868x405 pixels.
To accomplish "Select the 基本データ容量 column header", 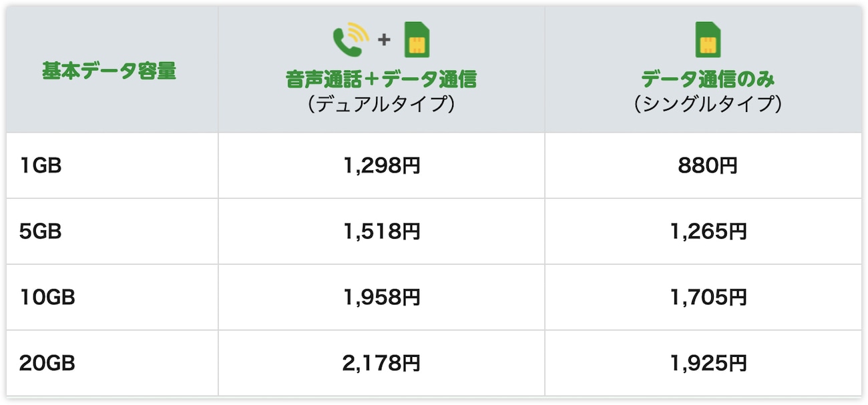I will coord(110,70).
